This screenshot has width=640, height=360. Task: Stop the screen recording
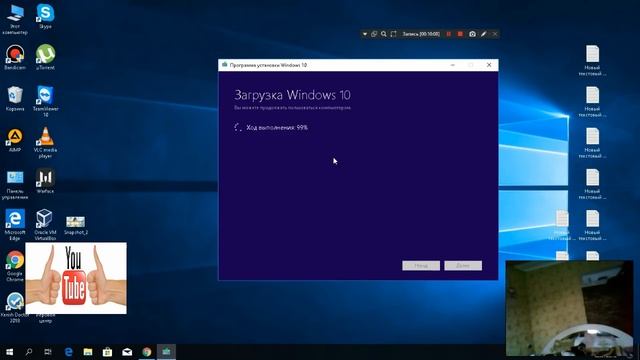(x=460, y=34)
